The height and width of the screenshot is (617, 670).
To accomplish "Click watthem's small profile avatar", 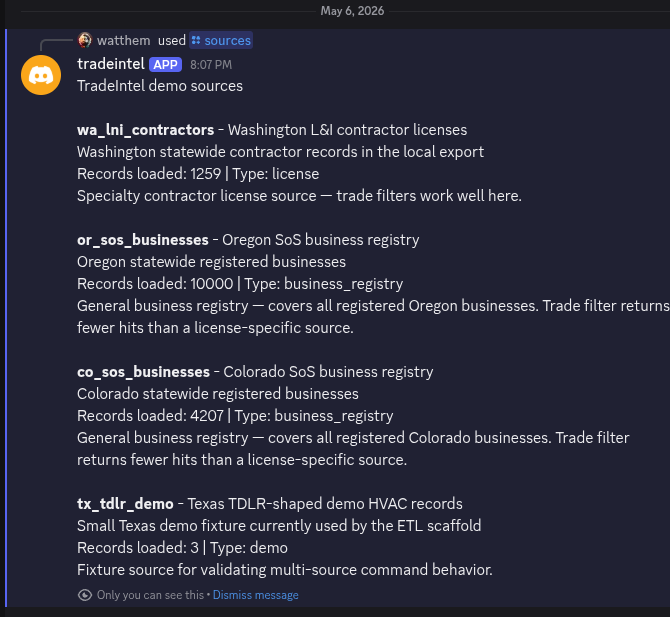I will point(85,40).
